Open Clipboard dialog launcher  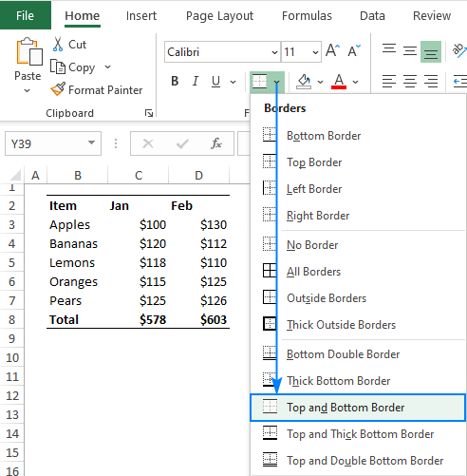[149, 113]
